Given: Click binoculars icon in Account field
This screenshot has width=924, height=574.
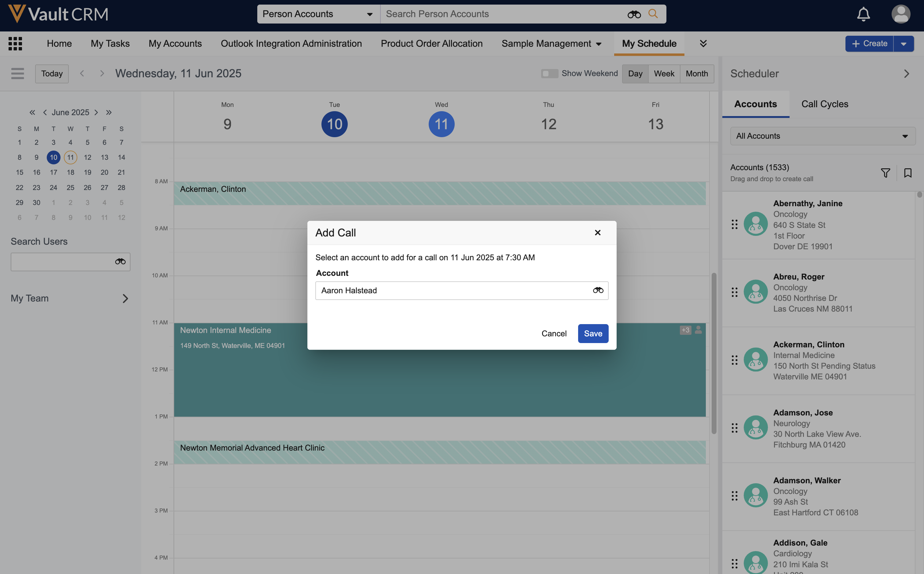Looking at the screenshot, I should 598,291.
